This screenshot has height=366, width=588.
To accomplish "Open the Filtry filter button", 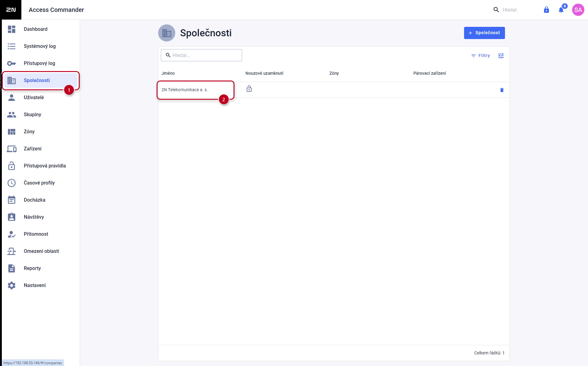I will (481, 56).
